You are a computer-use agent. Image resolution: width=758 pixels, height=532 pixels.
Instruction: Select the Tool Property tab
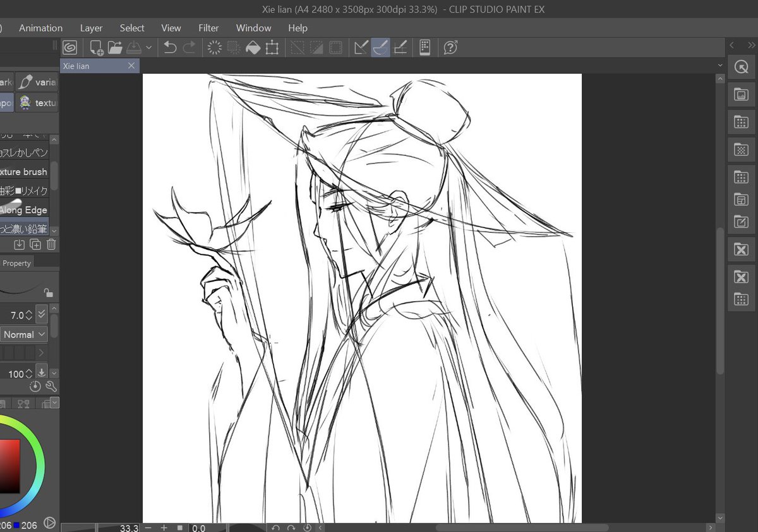[16, 263]
